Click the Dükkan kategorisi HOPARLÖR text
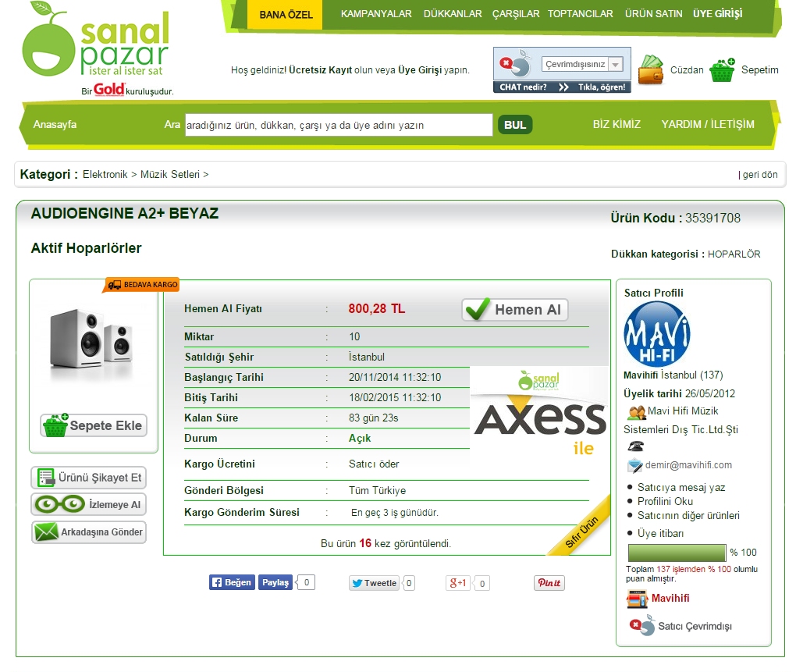 coord(686,254)
